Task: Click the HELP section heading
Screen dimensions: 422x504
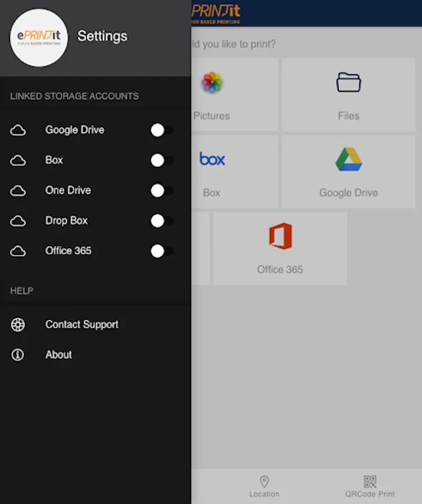Action: 21,291
